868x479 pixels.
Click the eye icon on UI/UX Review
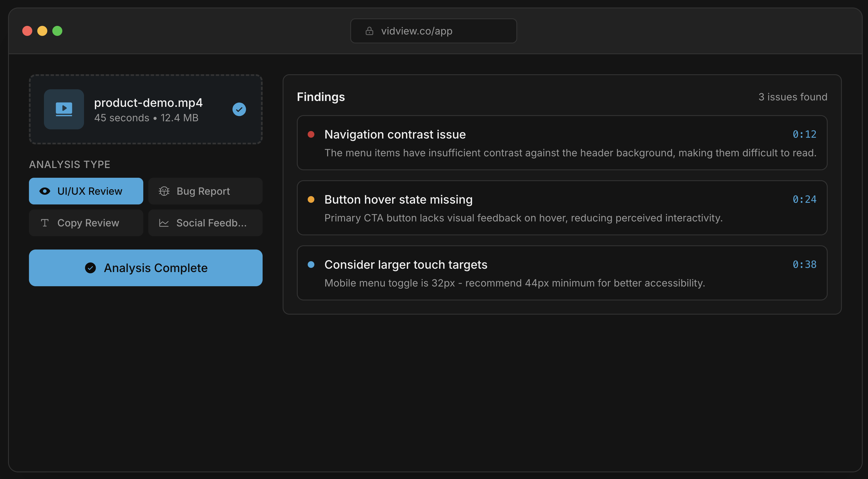(45, 191)
